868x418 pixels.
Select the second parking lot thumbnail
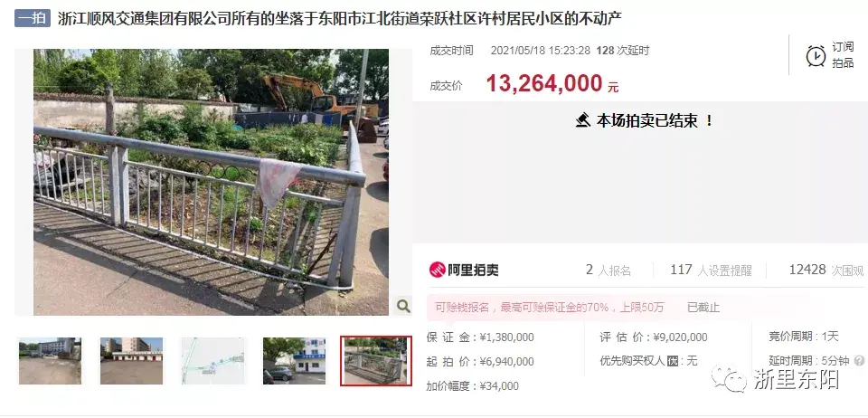[131, 361]
